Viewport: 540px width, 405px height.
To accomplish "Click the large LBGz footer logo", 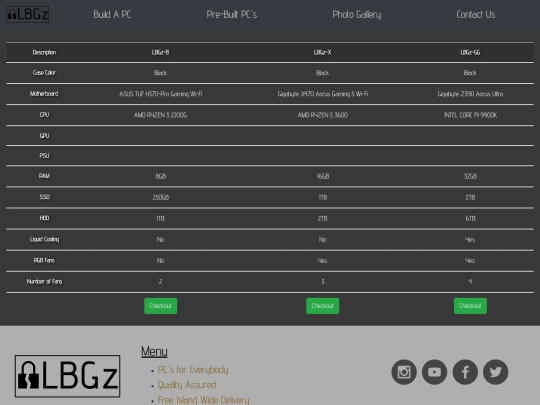I will [68, 376].
